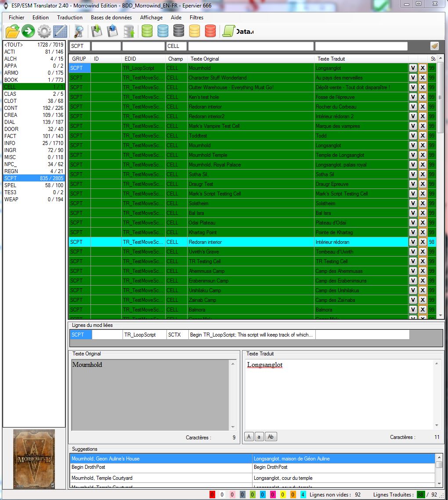The image size is (448, 500).
Task: Select the green database icon
Action: 147,31
